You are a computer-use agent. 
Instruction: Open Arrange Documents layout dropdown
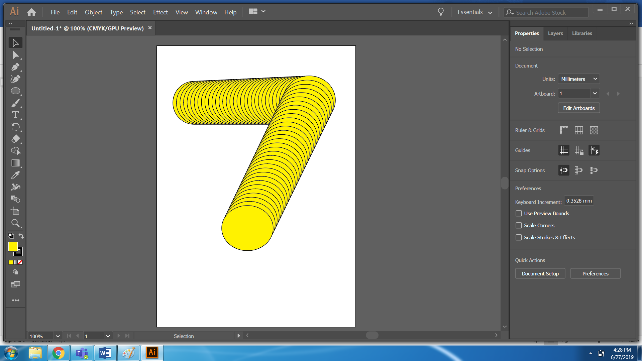[257, 12]
